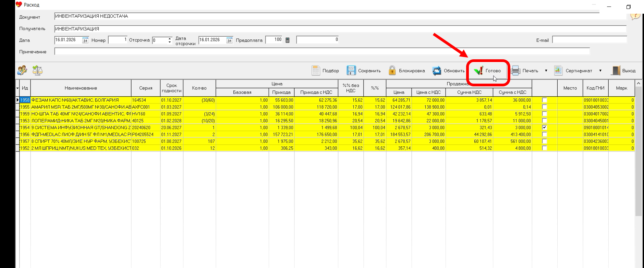The image size is (644, 268).
Task: Click the Блокировка padlock icon
Action: tap(392, 71)
